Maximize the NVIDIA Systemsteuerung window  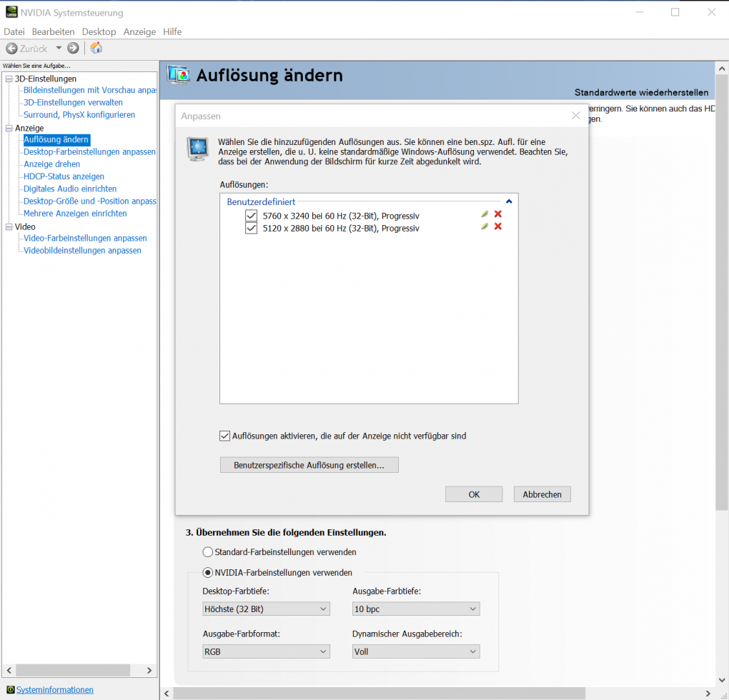[675, 12]
